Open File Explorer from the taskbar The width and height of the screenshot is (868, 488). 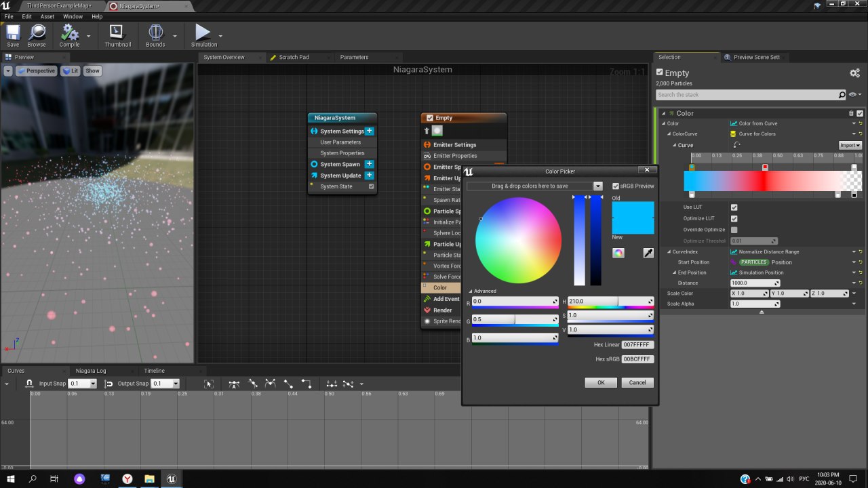click(x=149, y=479)
